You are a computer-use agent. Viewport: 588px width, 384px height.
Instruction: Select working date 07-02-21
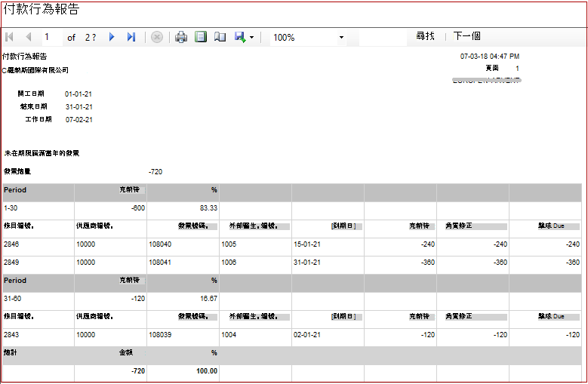(79, 120)
